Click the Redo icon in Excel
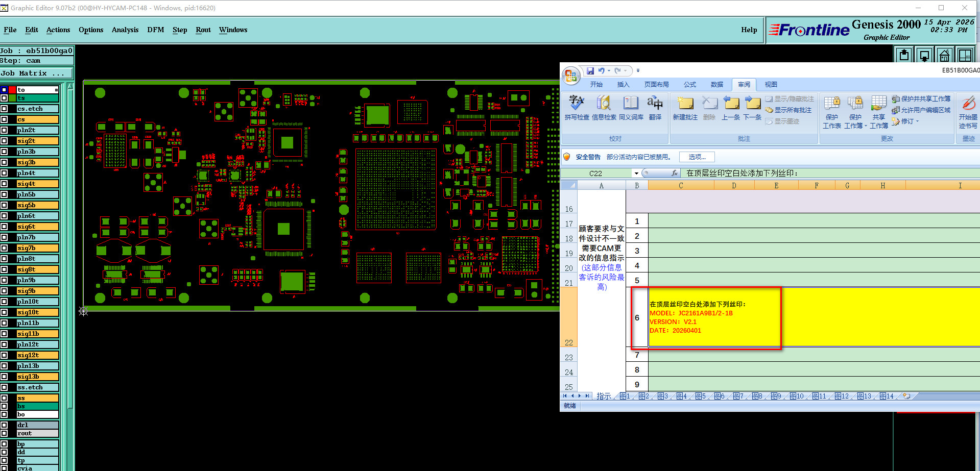 [618, 71]
